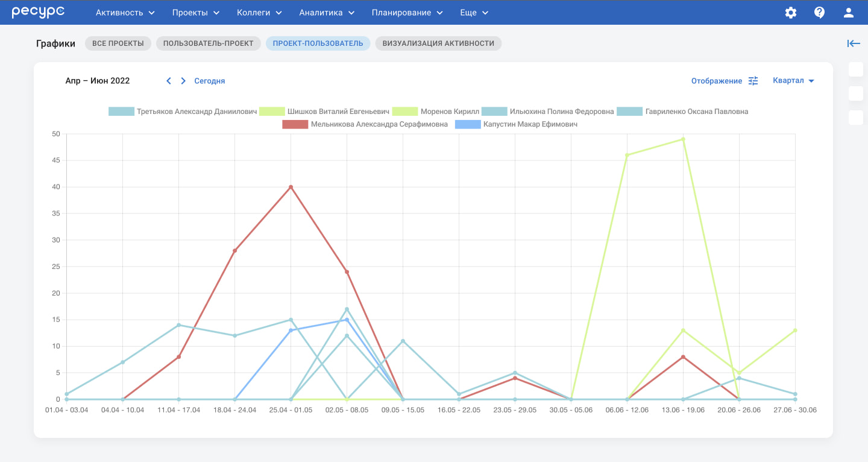Toggle Мельникова Александра Серафимовна series in legend

pyautogui.click(x=365, y=124)
